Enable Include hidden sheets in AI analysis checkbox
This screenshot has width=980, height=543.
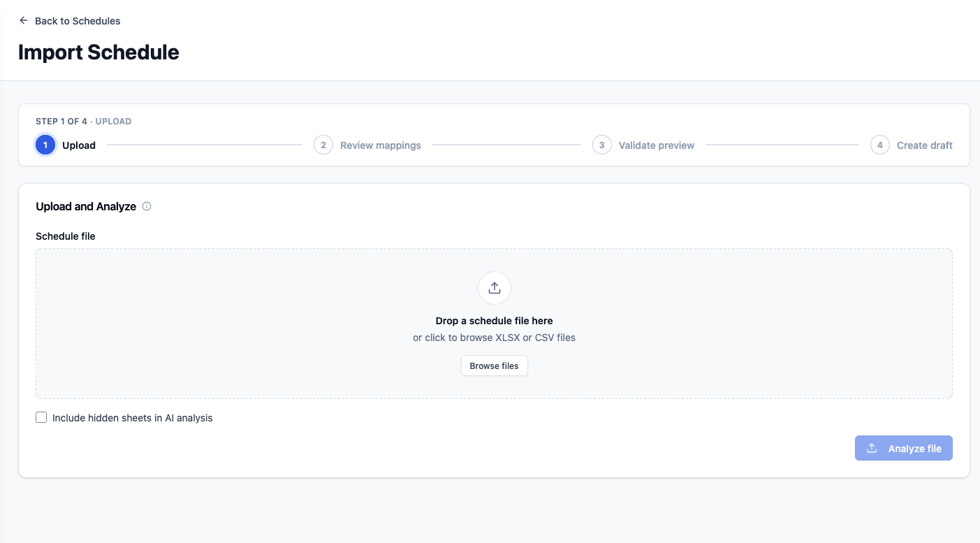tap(41, 418)
